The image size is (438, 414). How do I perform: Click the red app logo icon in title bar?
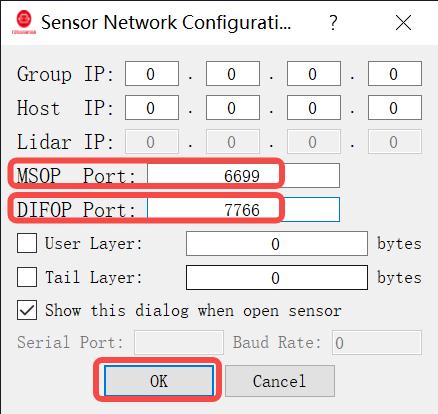(x=24, y=22)
